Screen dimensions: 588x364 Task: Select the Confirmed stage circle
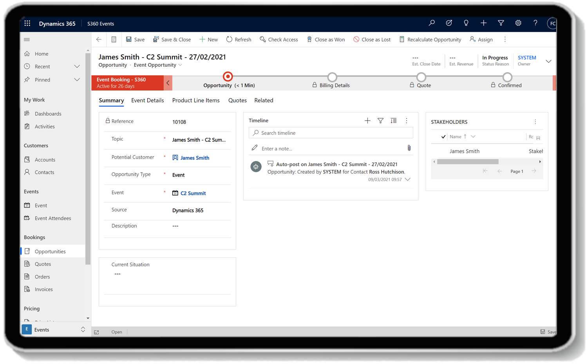coord(507,77)
